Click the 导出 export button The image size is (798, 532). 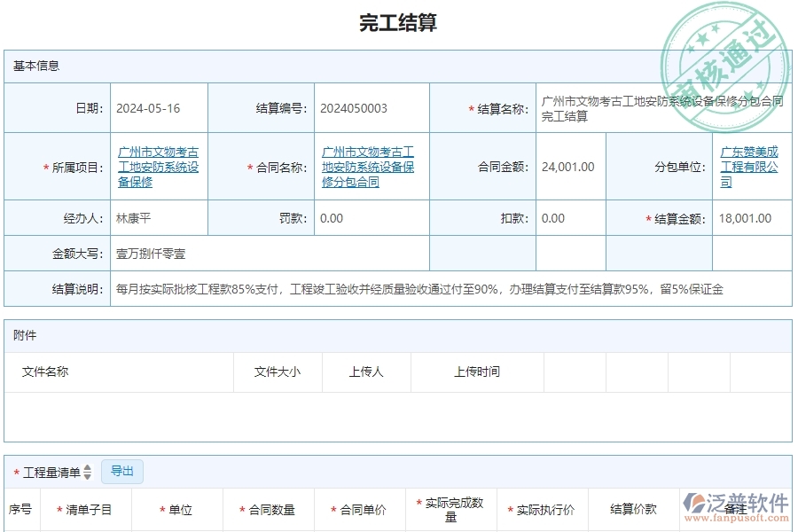point(123,471)
